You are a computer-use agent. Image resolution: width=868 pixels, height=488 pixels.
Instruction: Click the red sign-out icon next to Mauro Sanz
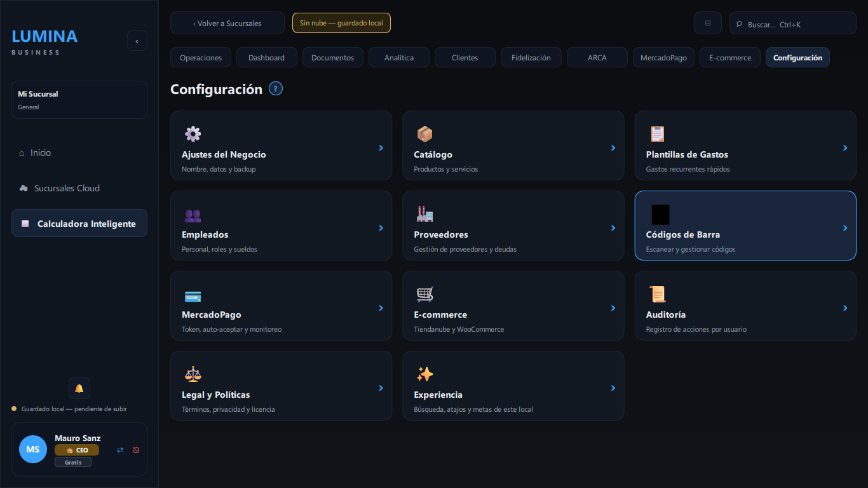tap(136, 450)
